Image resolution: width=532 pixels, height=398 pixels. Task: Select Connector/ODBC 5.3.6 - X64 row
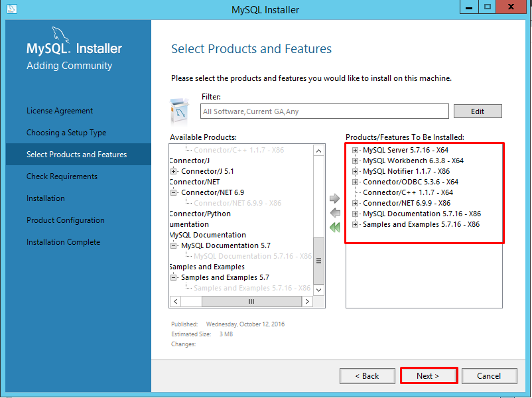click(411, 182)
